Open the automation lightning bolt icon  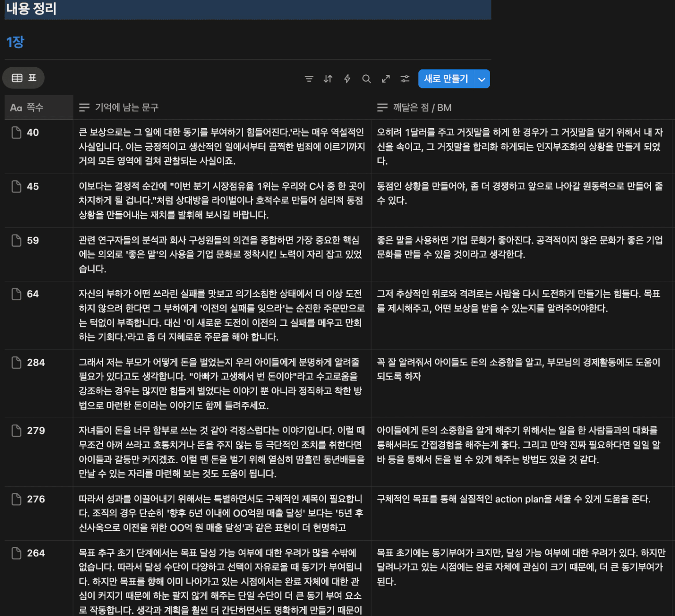coord(347,79)
